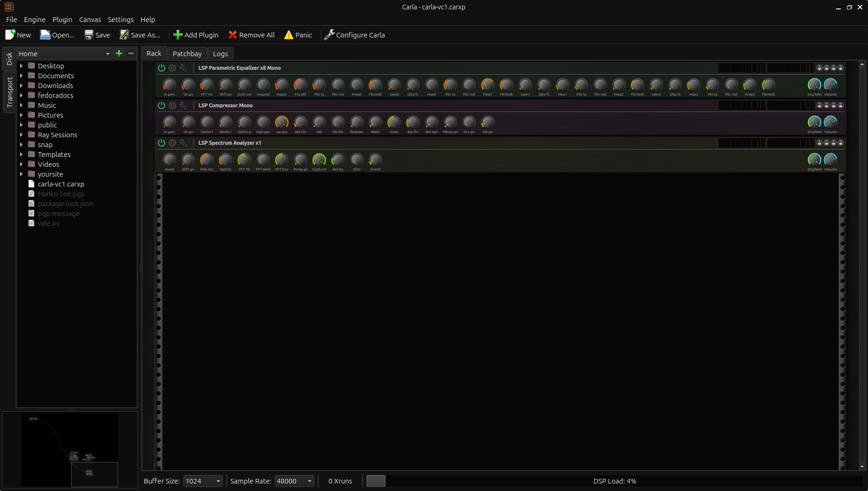The height and width of the screenshot is (491, 868).
Task: Click rack scrollbar down arrow
Action: (x=862, y=467)
